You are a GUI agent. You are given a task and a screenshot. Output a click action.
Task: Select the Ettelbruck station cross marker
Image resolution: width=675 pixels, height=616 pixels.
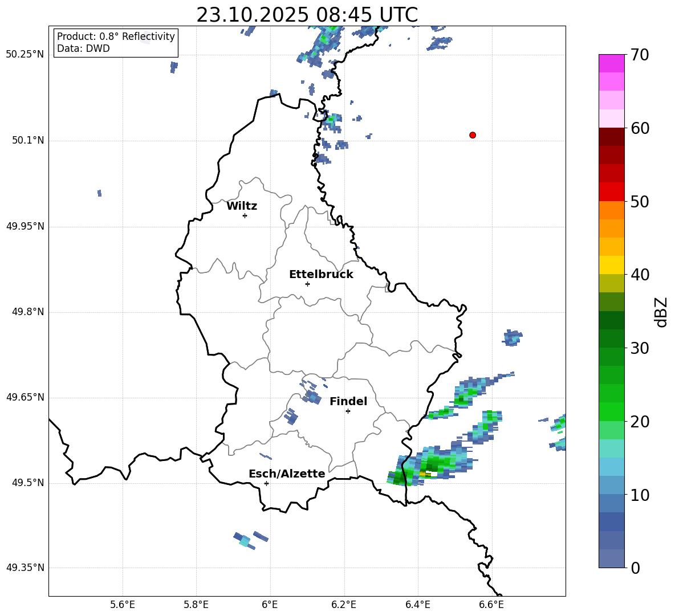[307, 284]
